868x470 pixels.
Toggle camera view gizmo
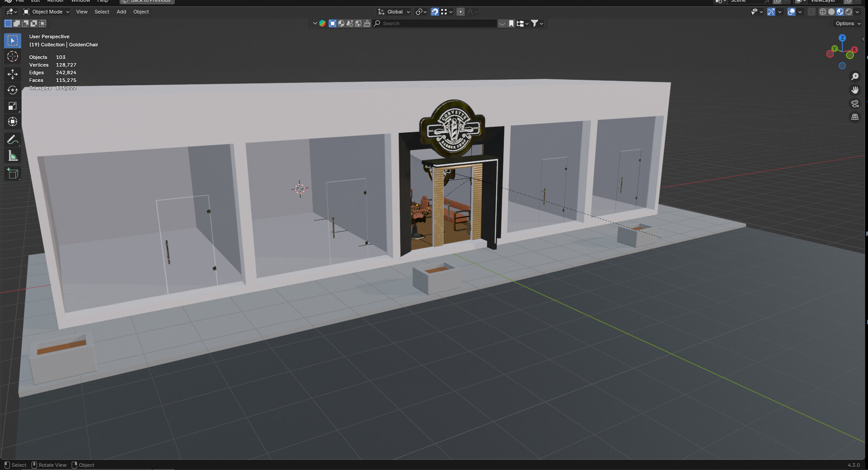pyautogui.click(x=855, y=104)
